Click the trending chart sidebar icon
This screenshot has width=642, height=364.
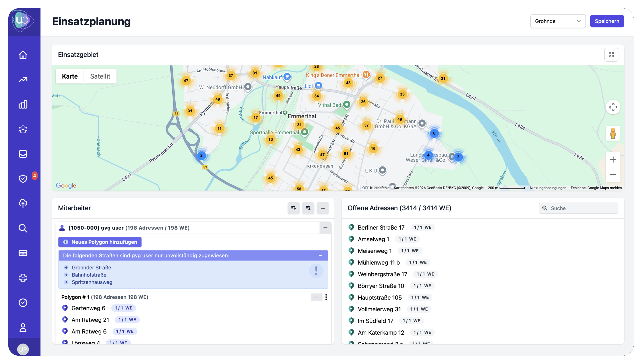coord(23,79)
